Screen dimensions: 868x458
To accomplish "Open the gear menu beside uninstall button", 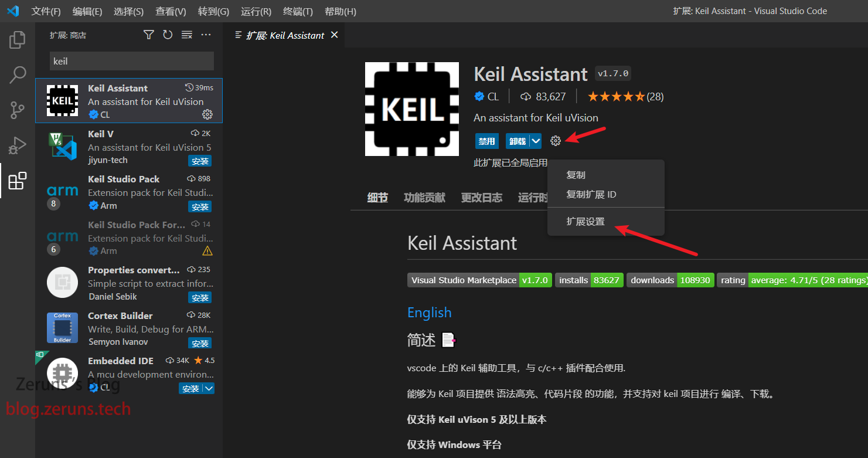I will click(x=556, y=141).
